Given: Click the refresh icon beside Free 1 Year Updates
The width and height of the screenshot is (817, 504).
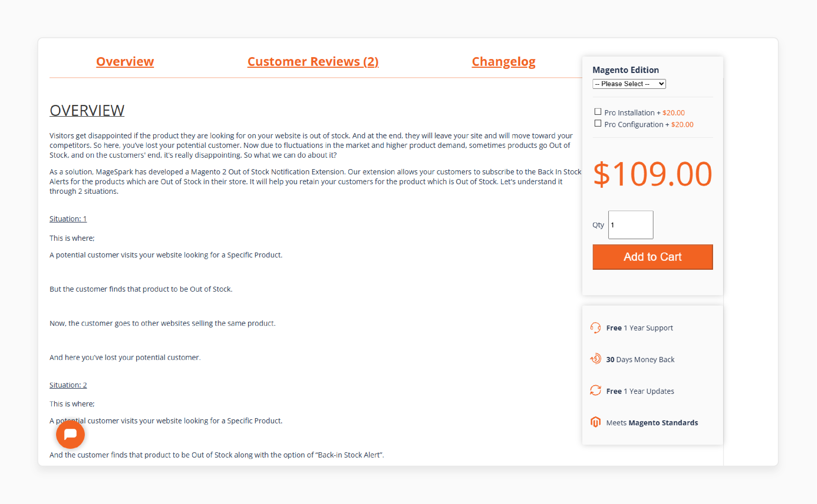Looking at the screenshot, I should (x=595, y=390).
